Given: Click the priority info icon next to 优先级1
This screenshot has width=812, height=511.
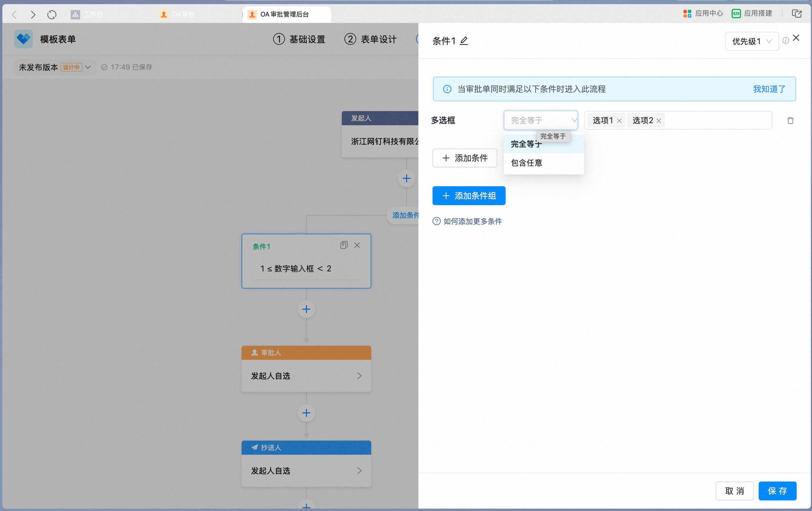Looking at the screenshot, I should pyautogui.click(x=785, y=41).
